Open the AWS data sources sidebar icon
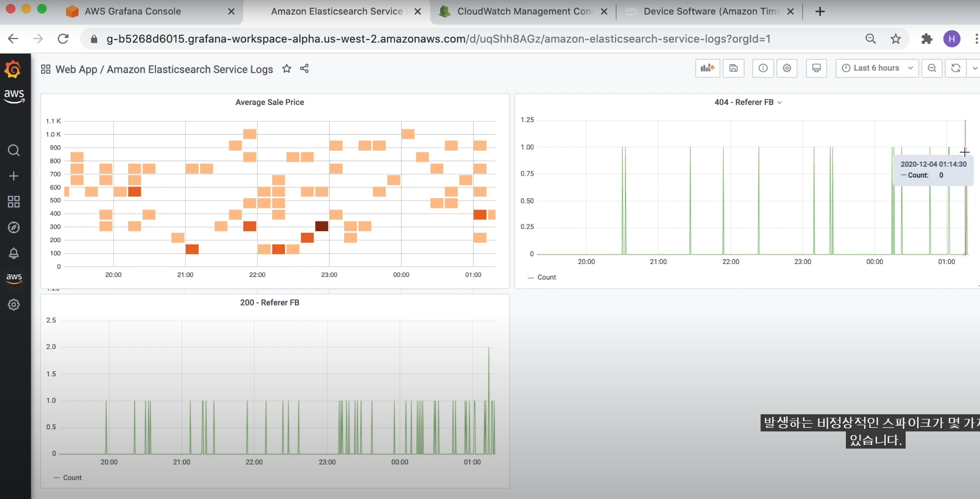This screenshot has width=980, height=499. [14, 278]
